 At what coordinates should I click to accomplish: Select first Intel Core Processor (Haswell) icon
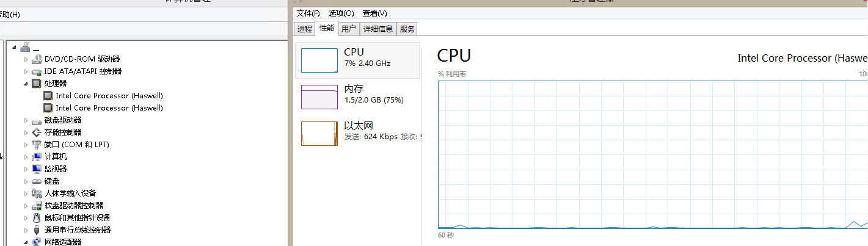48,96
